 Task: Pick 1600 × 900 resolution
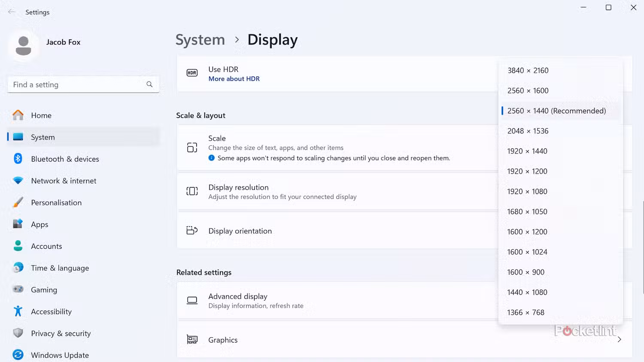pos(560,272)
